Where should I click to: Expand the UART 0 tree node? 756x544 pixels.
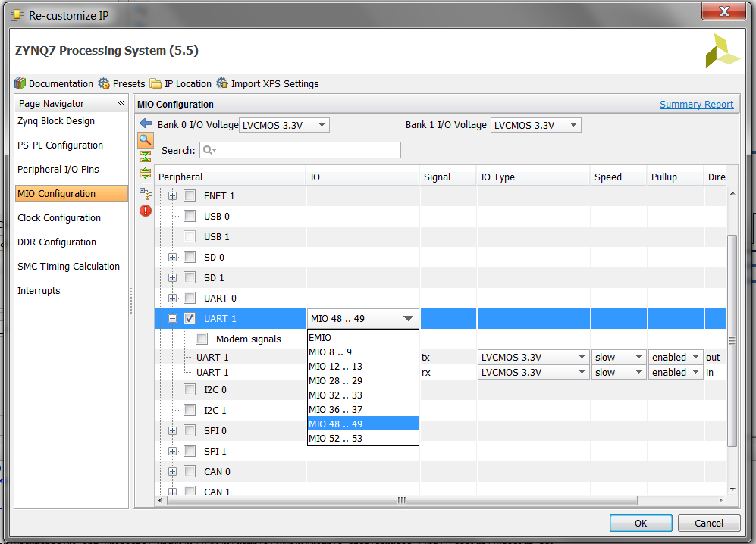point(173,298)
